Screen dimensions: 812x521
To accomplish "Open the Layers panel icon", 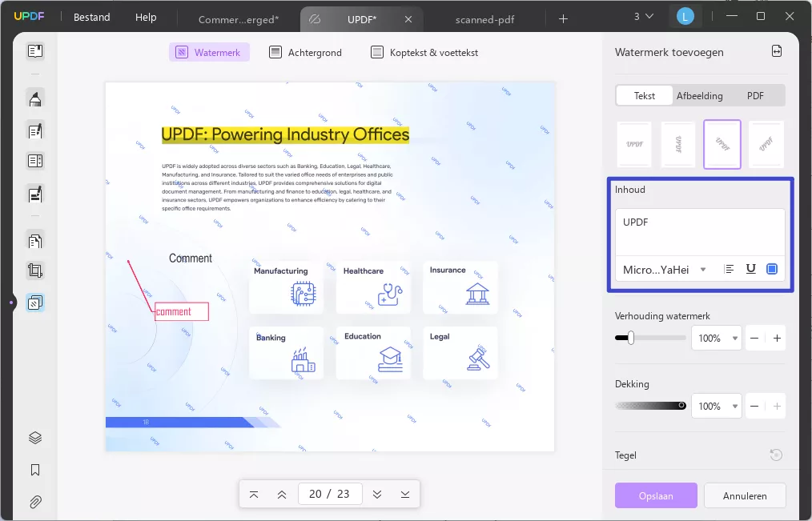I will point(35,438).
